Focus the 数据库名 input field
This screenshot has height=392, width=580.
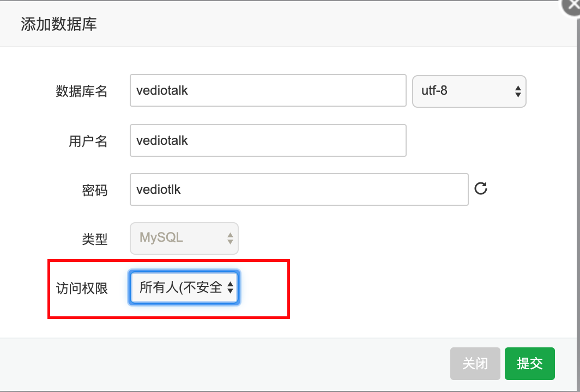tap(268, 90)
